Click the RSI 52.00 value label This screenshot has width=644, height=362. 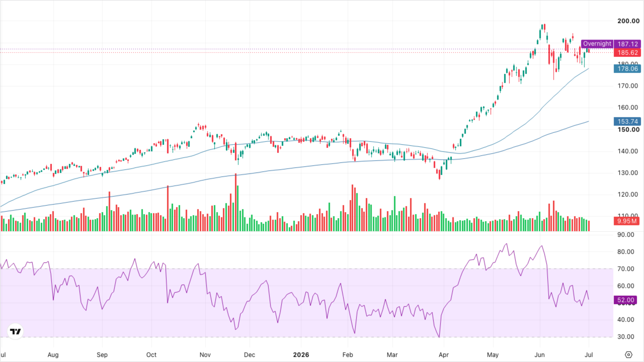(x=625, y=300)
